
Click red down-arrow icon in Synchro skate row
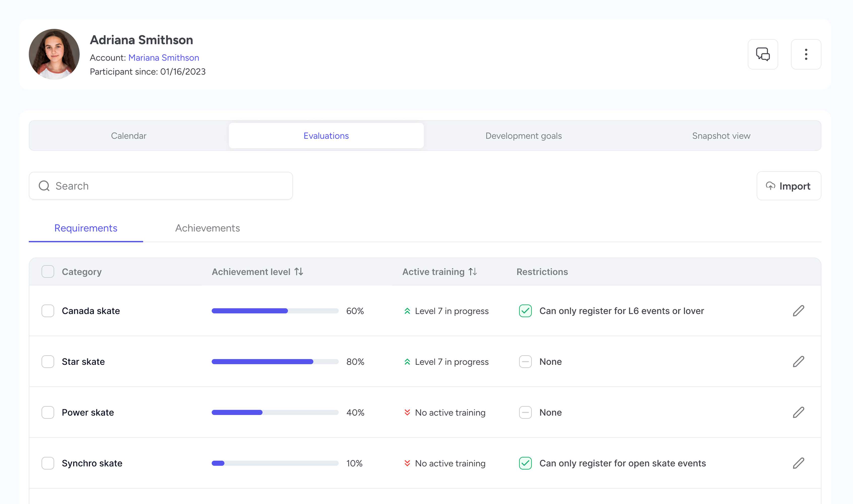tap(407, 463)
